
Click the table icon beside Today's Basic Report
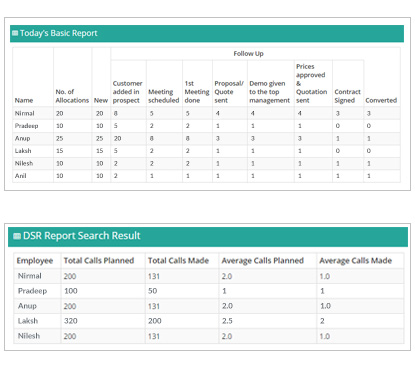pyautogui.click(x=15, y=33)
